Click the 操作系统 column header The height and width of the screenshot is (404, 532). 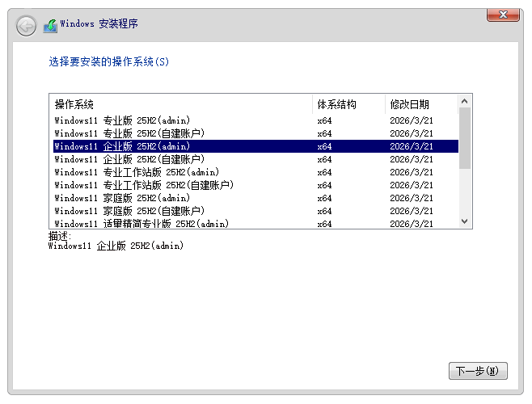(x=183, y=104)
